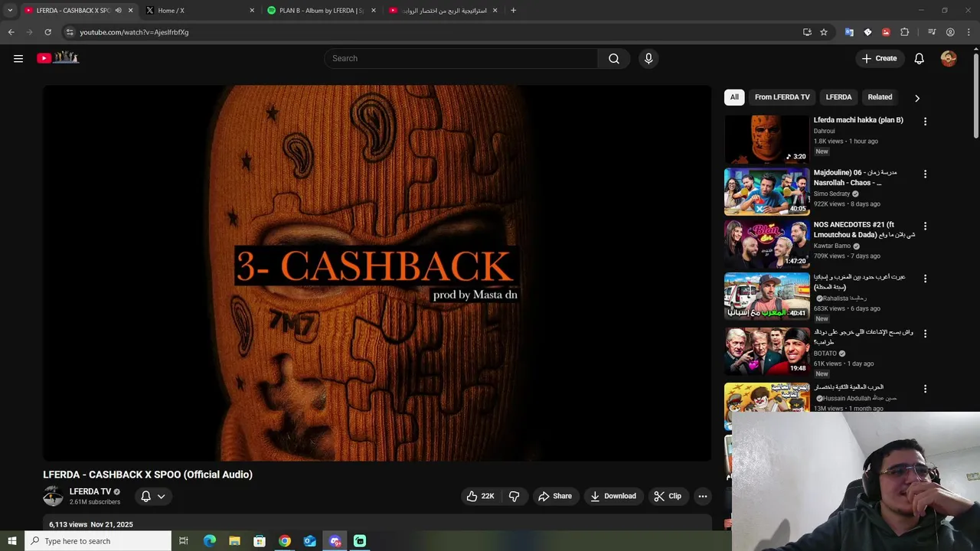Bookmark this page with star icon
The height and width of the screenshot is (551, 980).
(x=824, y=32)
